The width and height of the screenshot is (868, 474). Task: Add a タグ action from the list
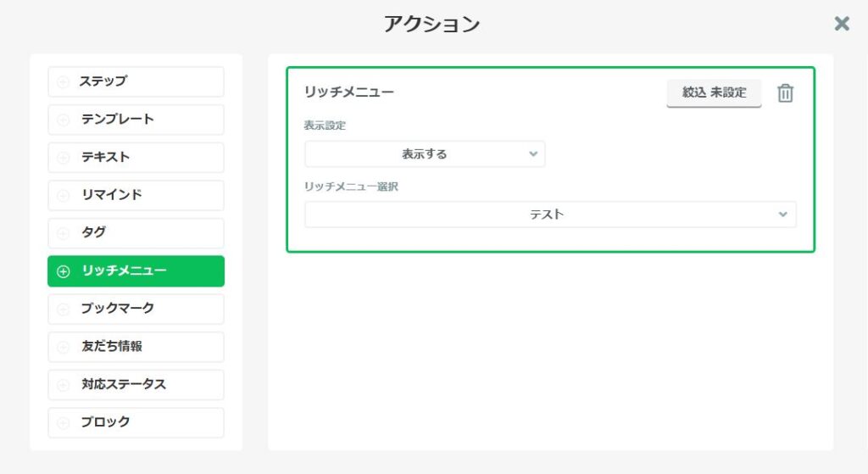[x=136, y=233]
